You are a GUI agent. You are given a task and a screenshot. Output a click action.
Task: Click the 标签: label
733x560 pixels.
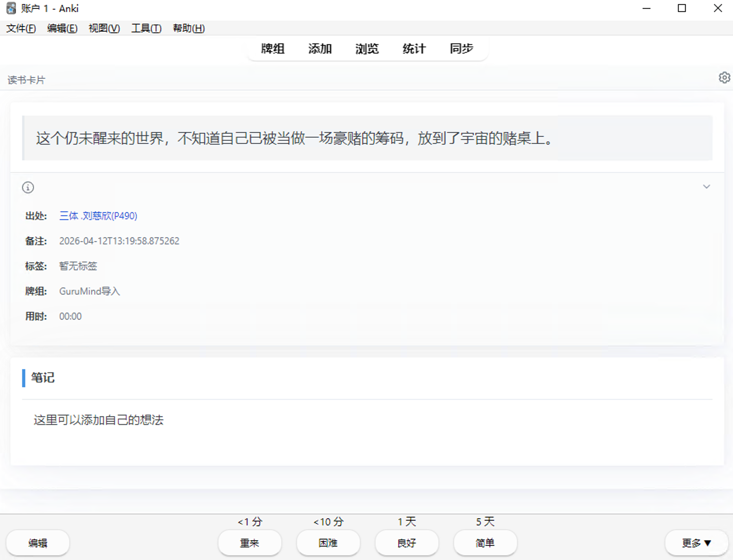pyautogui.click(x=36, y=266)
